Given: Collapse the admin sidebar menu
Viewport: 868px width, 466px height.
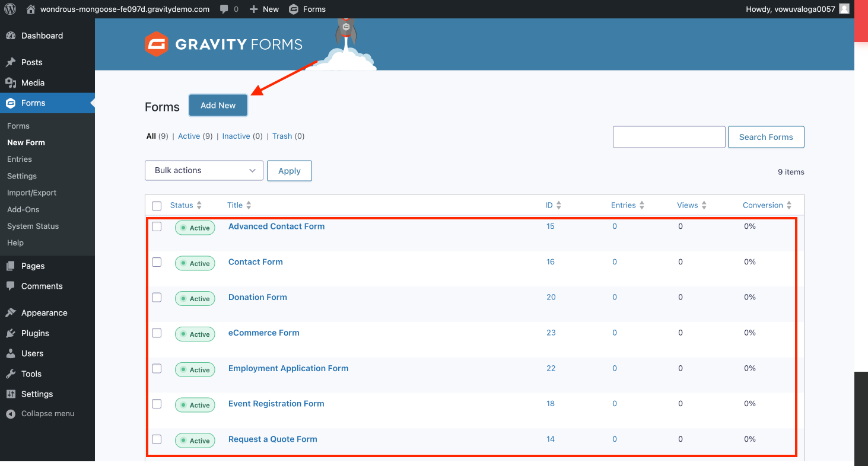Looking at the screenshot, I should 47,414.
